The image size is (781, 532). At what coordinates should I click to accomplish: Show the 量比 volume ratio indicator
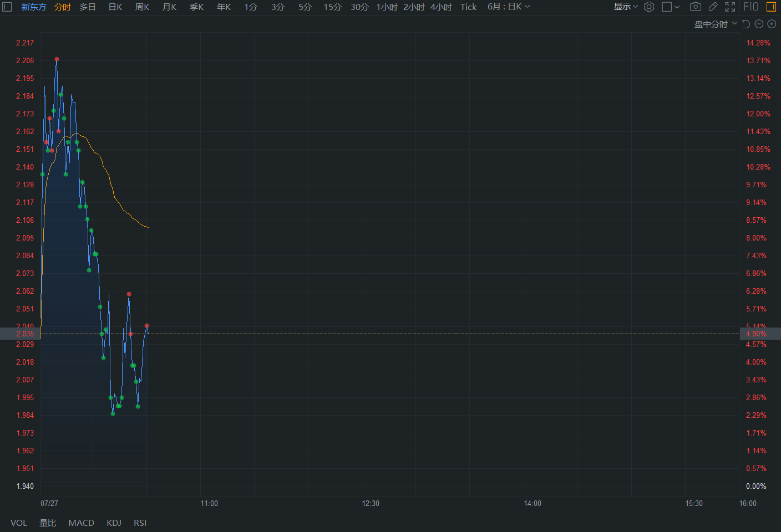[48, 523]
